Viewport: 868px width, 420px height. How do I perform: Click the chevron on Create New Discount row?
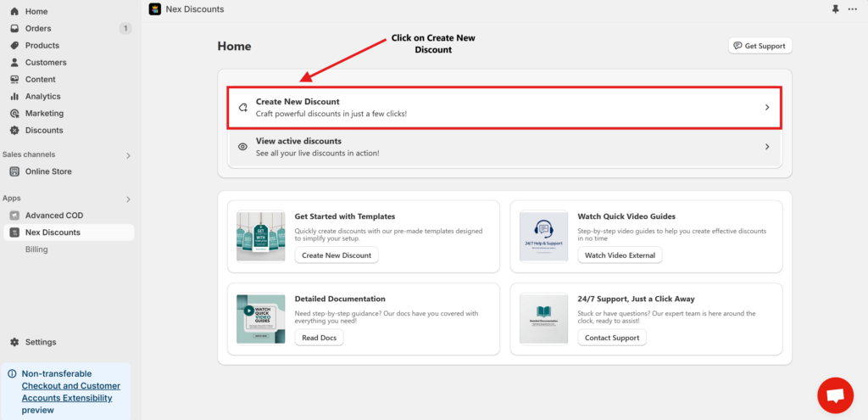click(766, 108)
